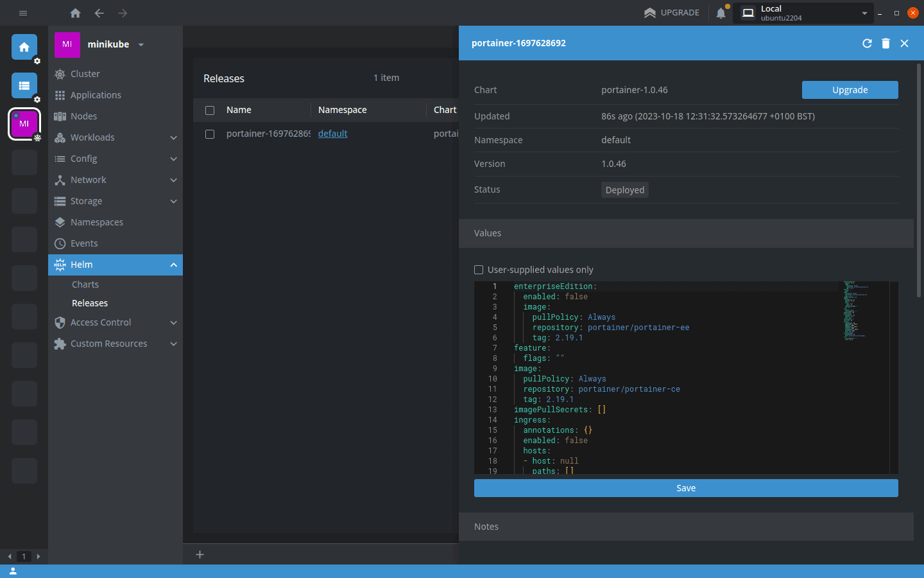Viewport: 924px width, 578px height.
Task: Click the UPGRADE button in top bar
Action: click(x=672, y=13)
